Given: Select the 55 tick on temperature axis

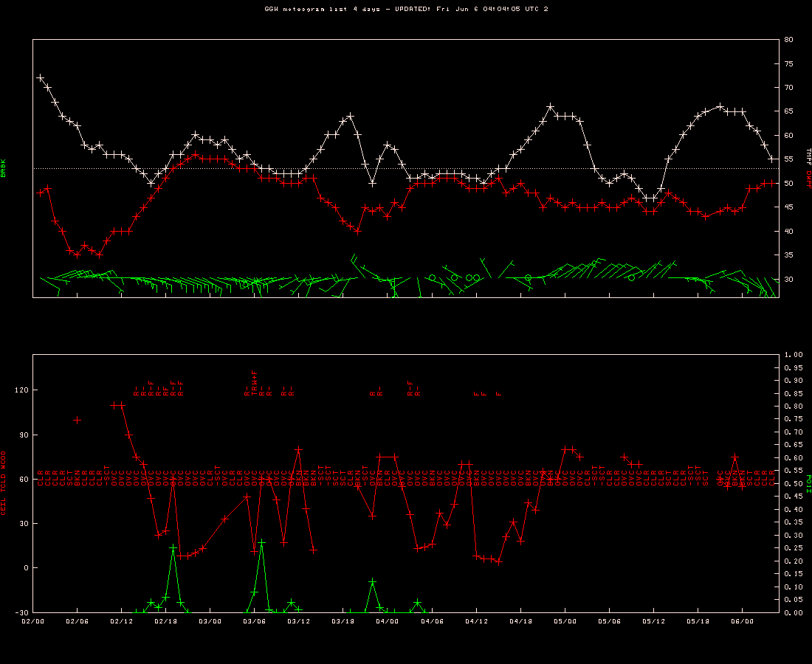Looking at the screenshot, I should 788,159.
